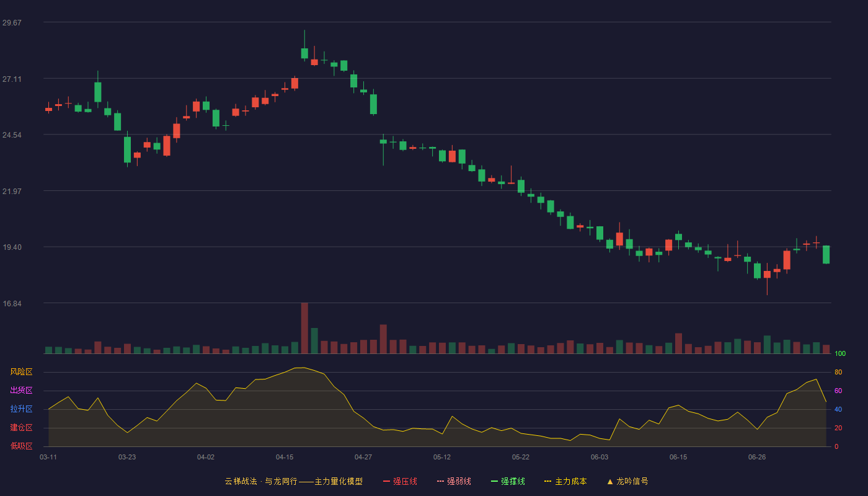868x496 pixels.
Task: Toggle the 强压线 legend item
Action: tap(400, 481)
